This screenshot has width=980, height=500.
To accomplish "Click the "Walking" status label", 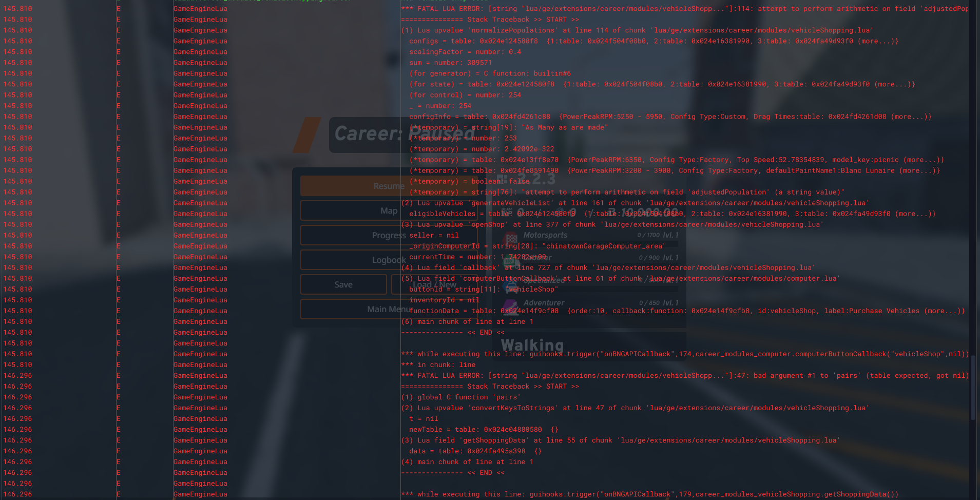I will pyautogui.click(x=532, y=345).
